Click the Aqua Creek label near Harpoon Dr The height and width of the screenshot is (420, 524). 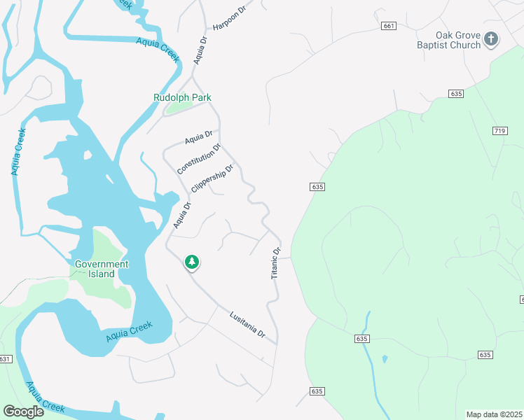(x=158, y=50)
